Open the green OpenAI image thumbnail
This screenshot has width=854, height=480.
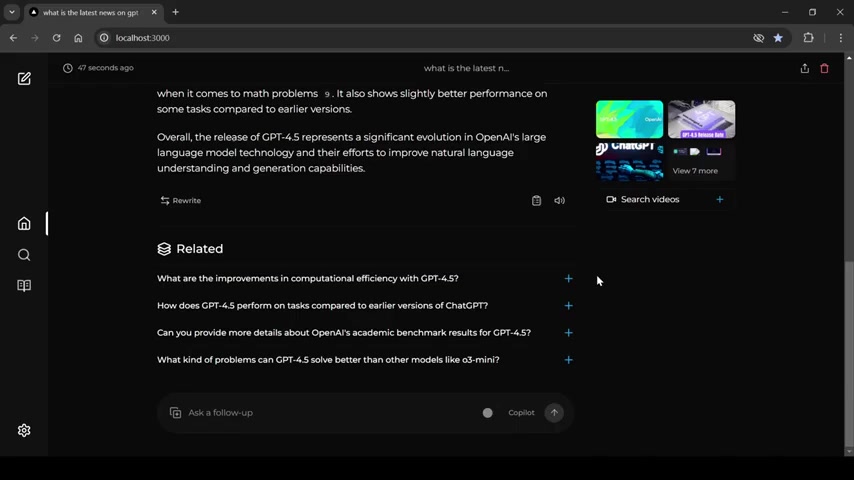[x=629, y=119]
